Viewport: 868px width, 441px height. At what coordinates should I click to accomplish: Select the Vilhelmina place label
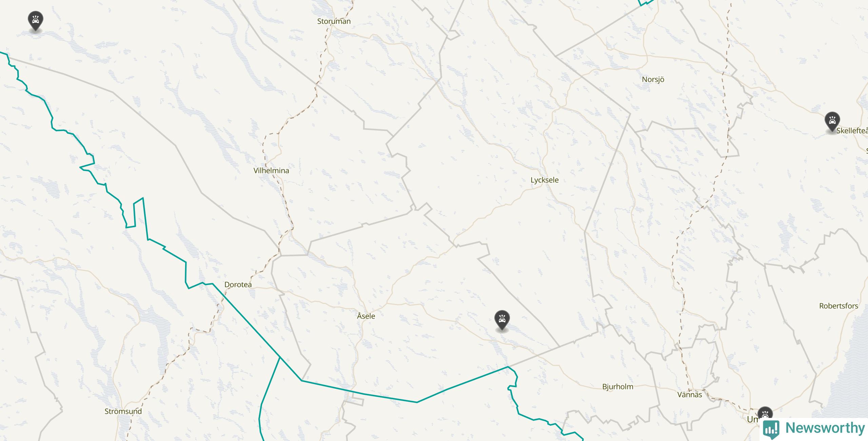click(271, 171)
